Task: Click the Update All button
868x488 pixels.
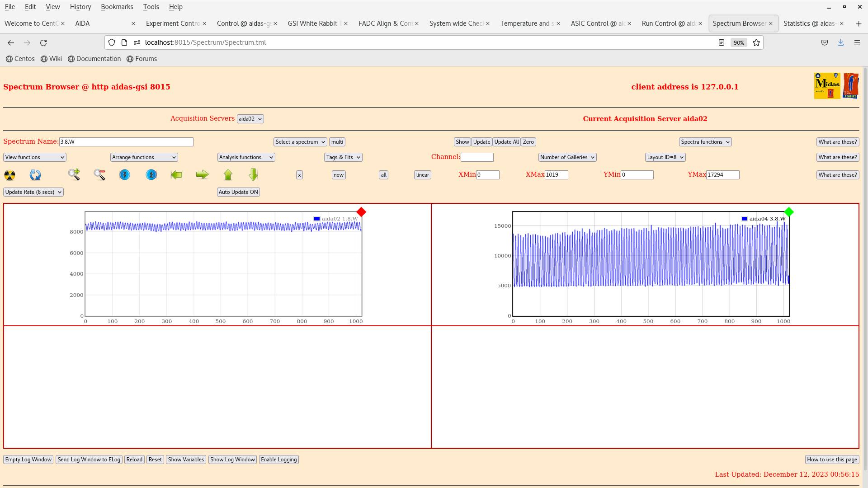Action: [506, 141]
